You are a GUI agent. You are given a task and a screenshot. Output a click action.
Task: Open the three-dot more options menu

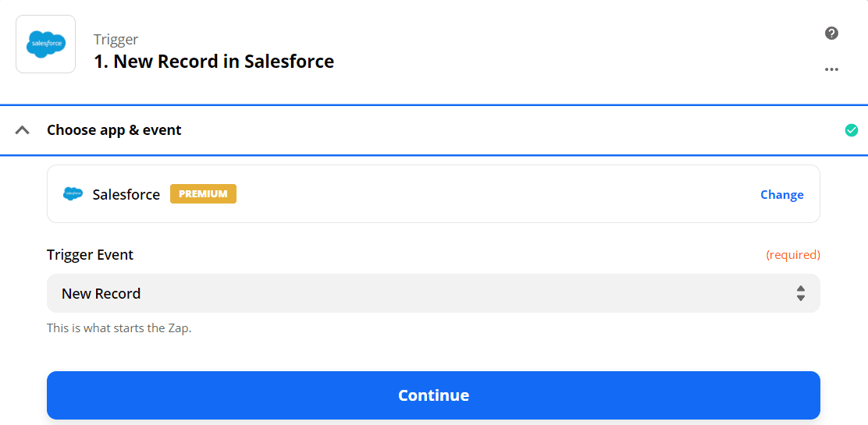coord(831,69)
